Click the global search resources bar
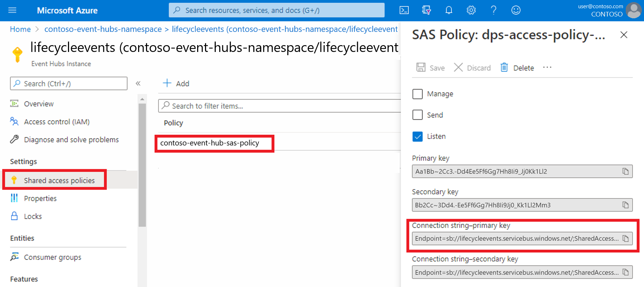 [x=277, y=10]
